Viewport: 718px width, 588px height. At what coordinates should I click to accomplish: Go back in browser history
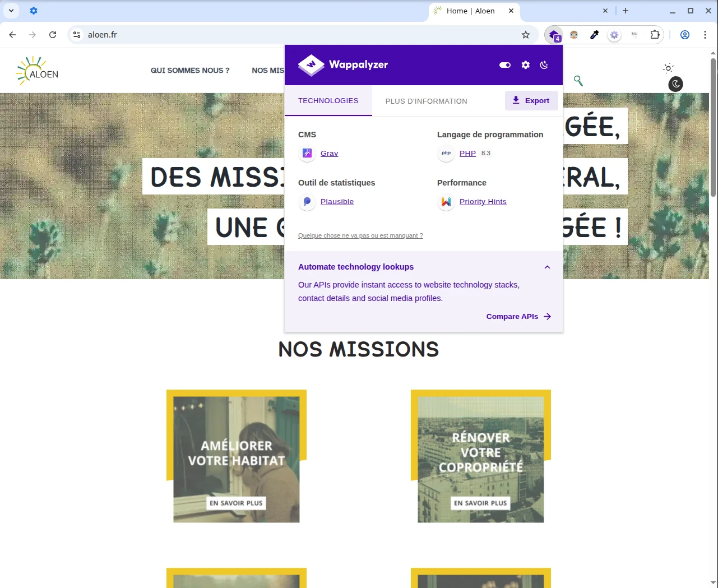[x=12, y=35]
